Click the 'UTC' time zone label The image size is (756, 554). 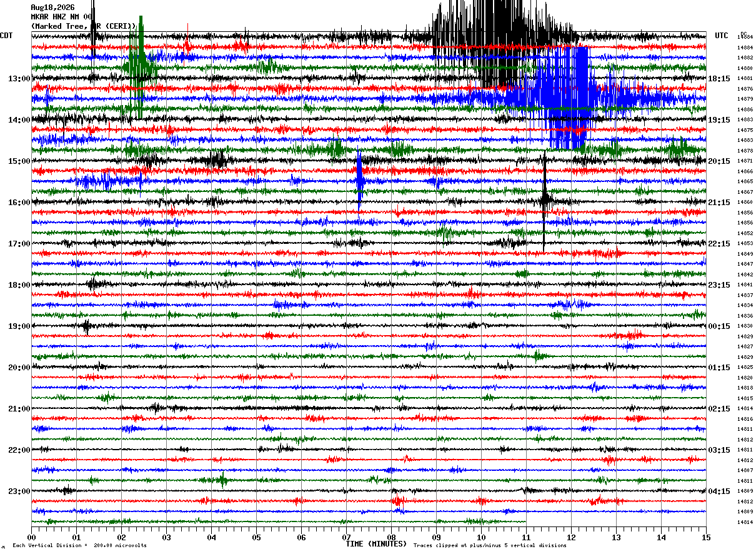click(722, 36)
